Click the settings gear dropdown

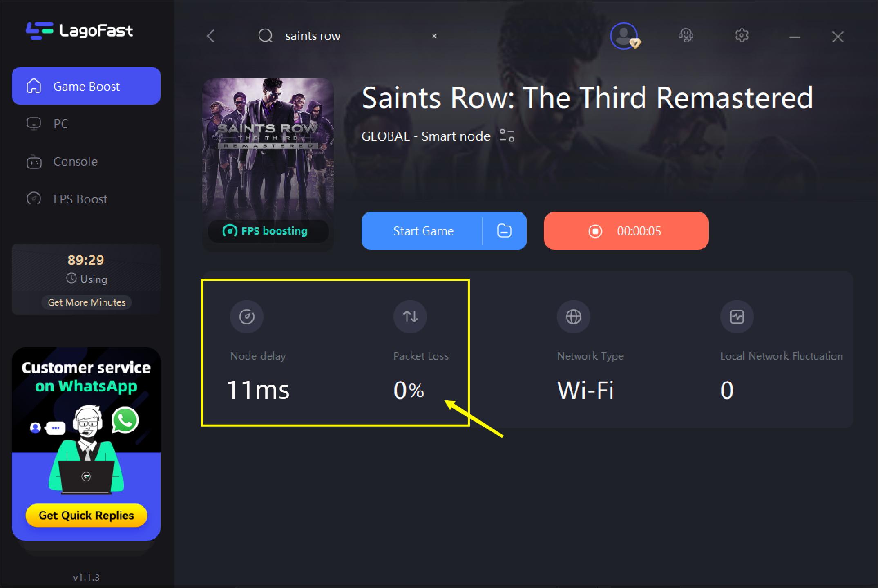pyautogui.click(x=742, y=35)
